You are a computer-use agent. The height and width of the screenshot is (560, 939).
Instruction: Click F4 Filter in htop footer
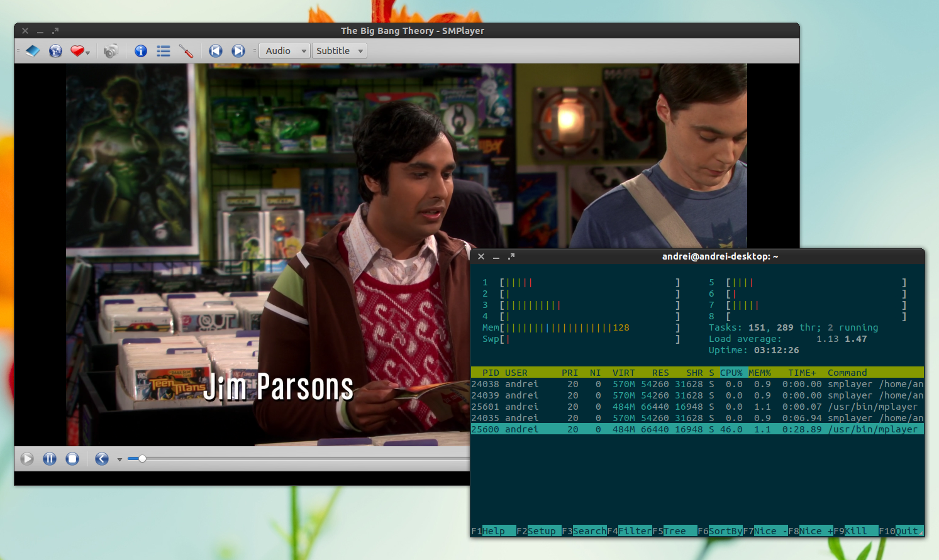630,531
